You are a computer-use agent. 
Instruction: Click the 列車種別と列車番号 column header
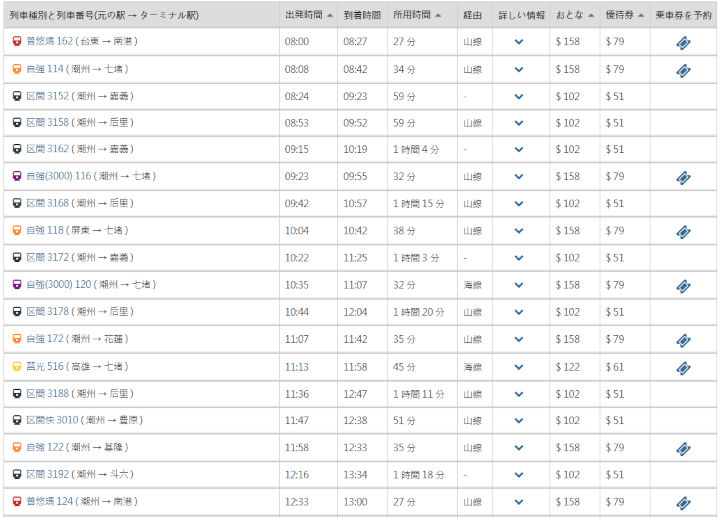104,15
